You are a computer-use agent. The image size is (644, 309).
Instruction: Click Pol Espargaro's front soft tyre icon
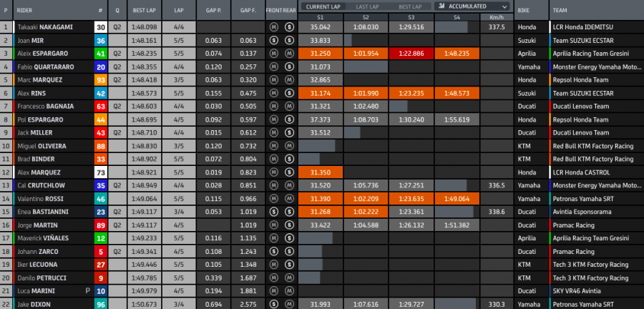point(273,119)
